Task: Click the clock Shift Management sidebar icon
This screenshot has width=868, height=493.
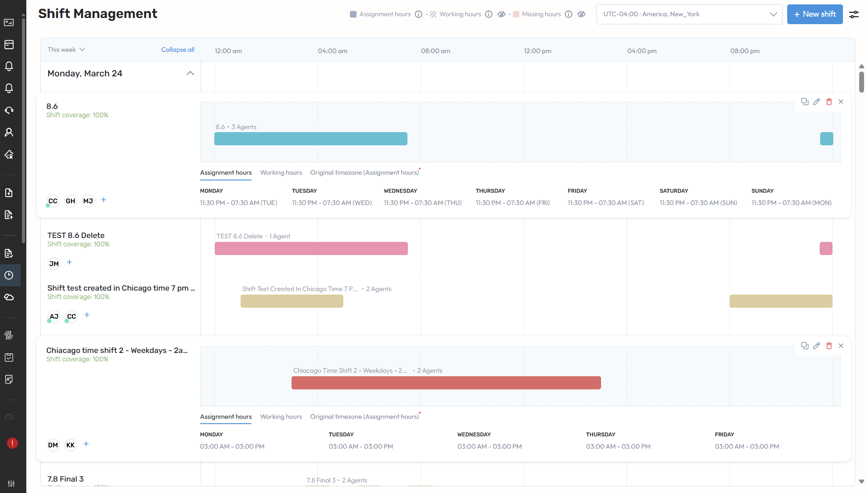Action: [x=9, y=275]
